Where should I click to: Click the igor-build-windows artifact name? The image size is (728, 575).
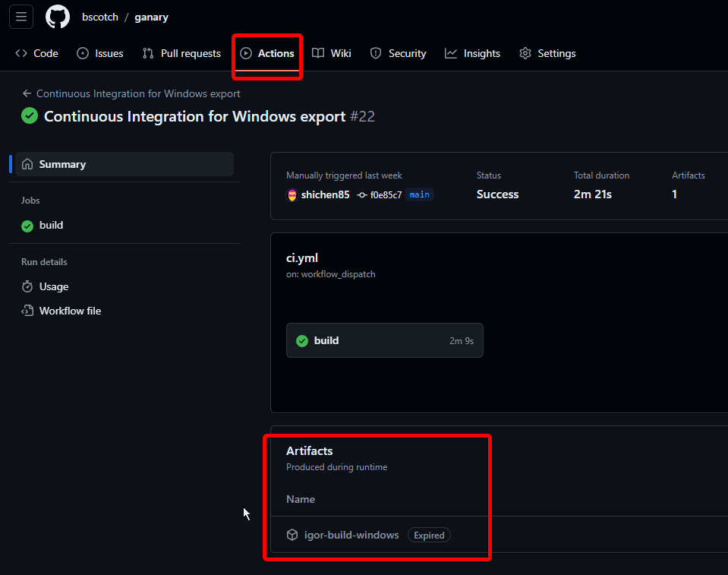coord(351,535)
